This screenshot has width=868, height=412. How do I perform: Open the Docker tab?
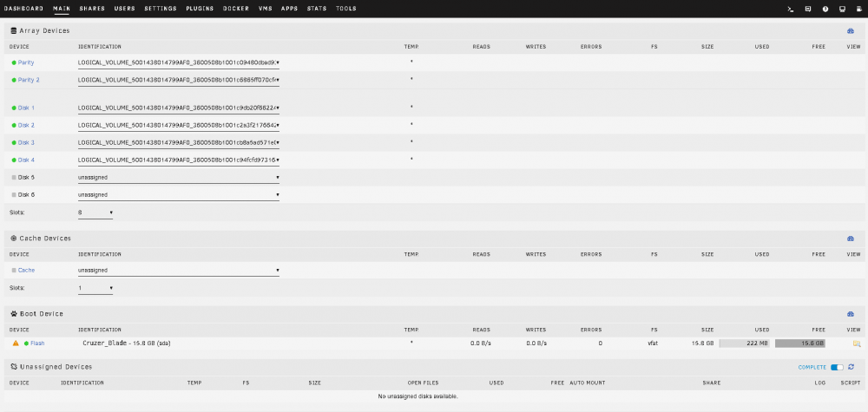pos(236,9)
